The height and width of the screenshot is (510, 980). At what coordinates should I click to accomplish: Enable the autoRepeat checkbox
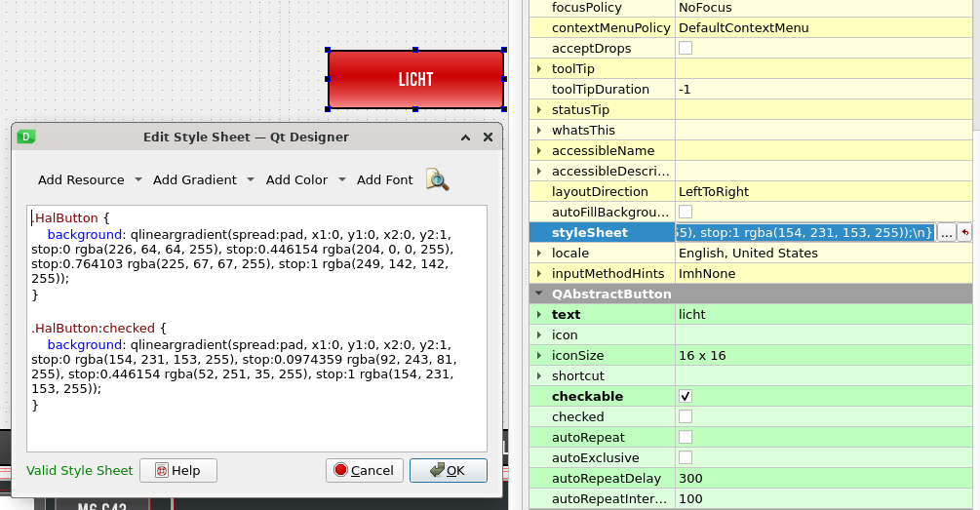[686, 437]
